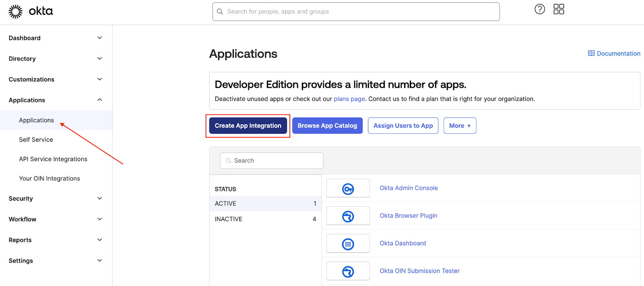Click the top people and apps search field

click(x=356, y=12)
